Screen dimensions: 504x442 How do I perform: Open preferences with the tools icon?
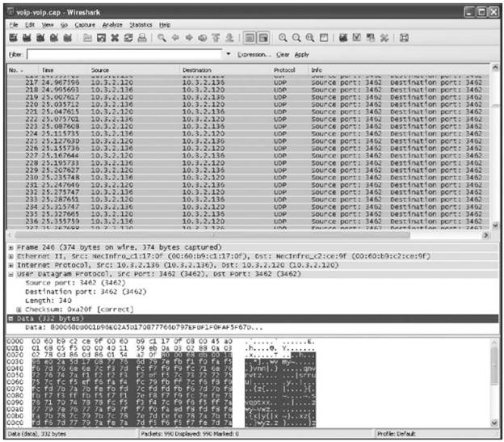pyautogui.click(x=384, y=38)
